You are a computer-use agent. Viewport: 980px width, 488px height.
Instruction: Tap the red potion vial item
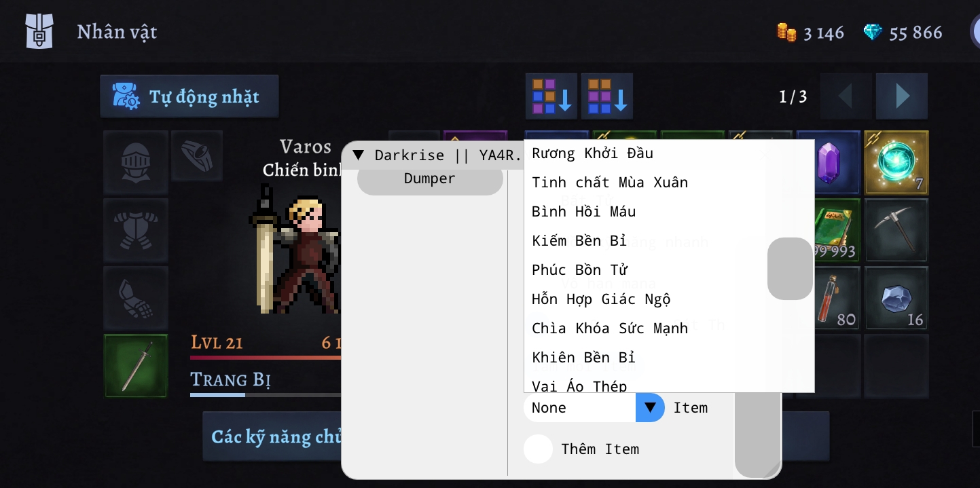[x=835, y=299]
